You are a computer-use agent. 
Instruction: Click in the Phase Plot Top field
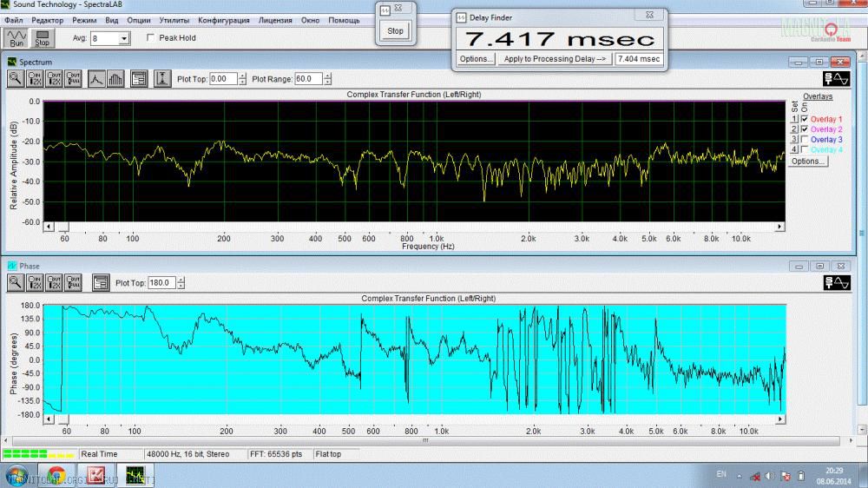click(162, 282)
